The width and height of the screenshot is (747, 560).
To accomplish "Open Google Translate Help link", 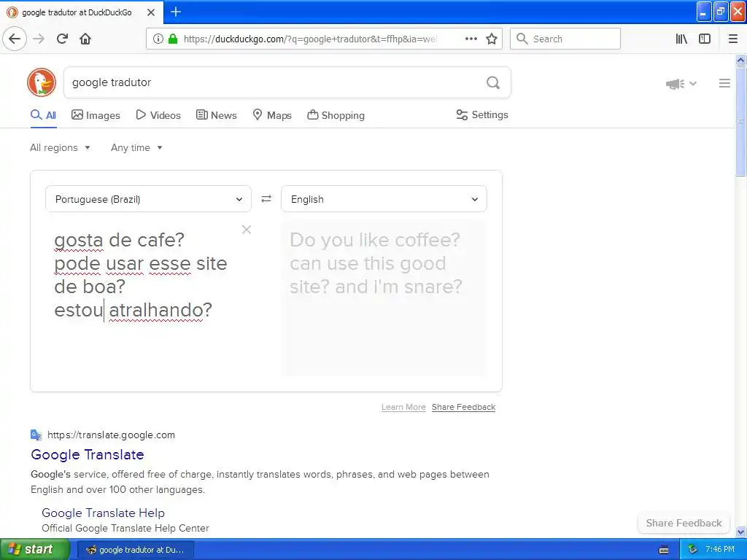I will click(103, 513).
